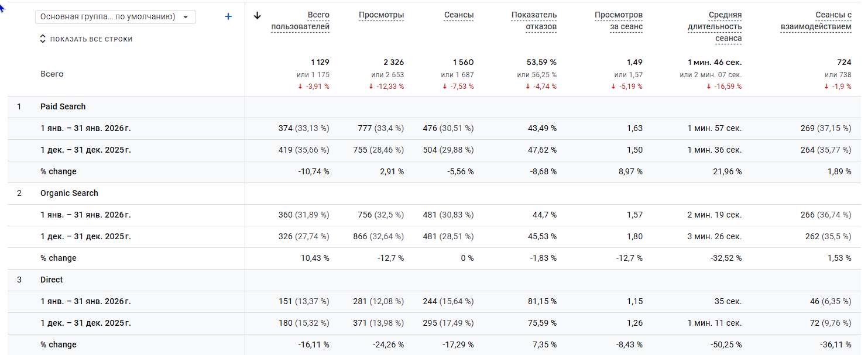Sort by the Всего пользователей column header
Viewport: 868px width, 355px height.
coord(300,20)
